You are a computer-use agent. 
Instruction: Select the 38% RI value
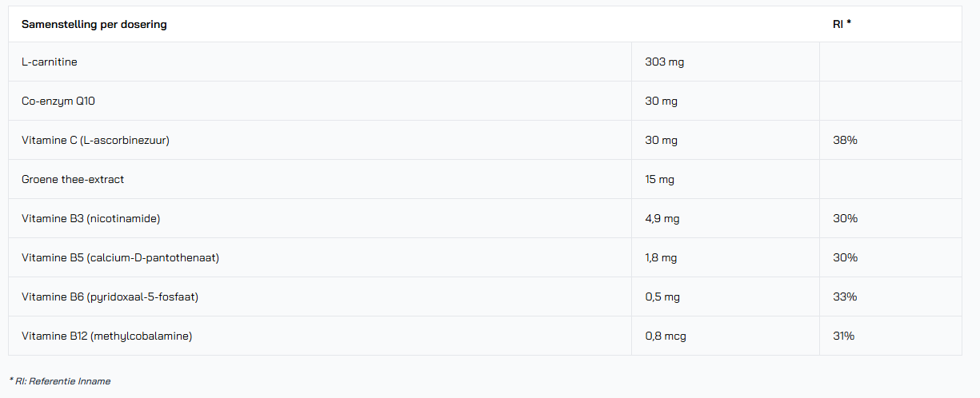point(845,140)
